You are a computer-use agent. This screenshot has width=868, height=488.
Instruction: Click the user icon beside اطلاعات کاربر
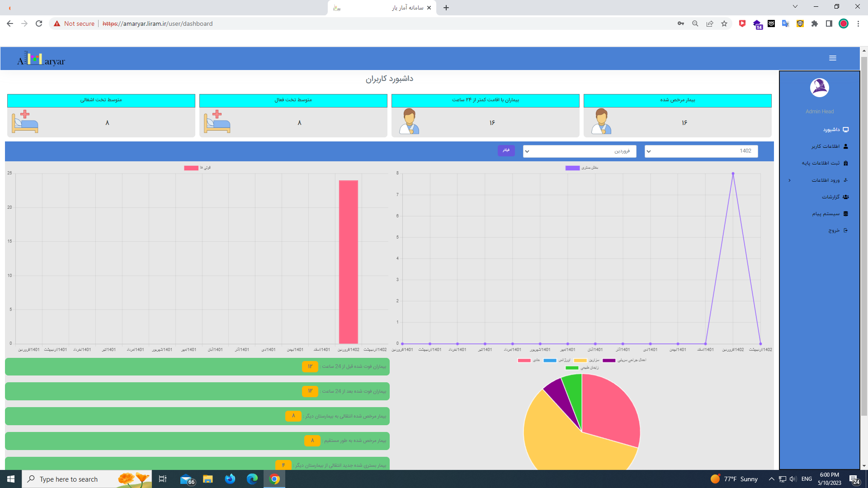tap(846, 146)
